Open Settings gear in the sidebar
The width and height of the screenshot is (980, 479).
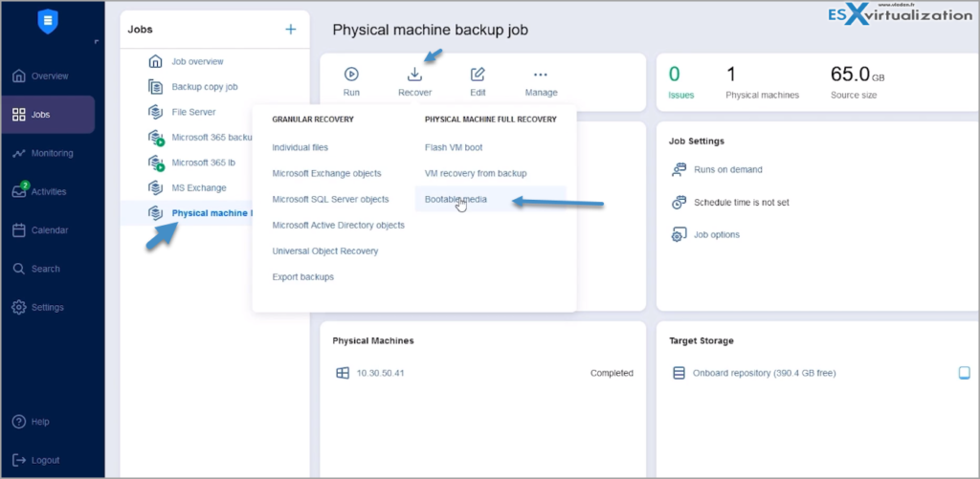(47, 307)
